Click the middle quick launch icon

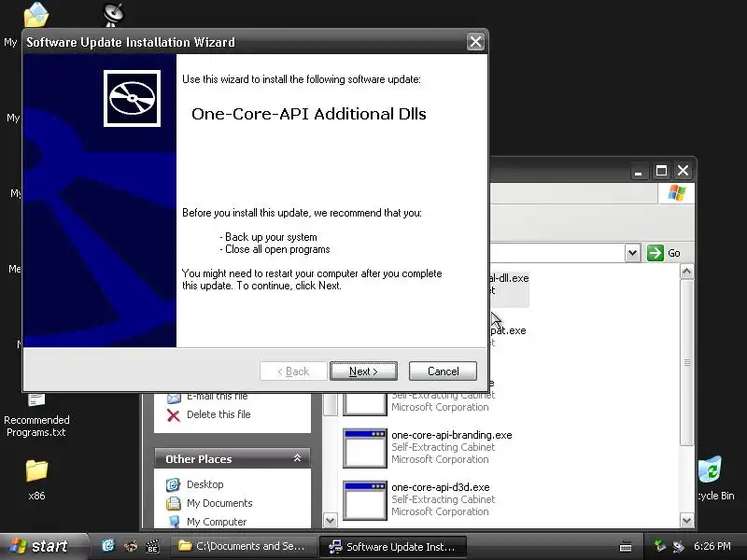(131, 546)
